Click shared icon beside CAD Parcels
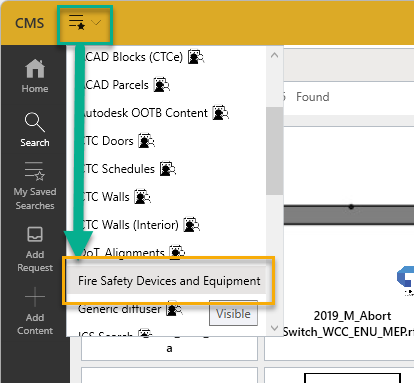 point(161,85)
